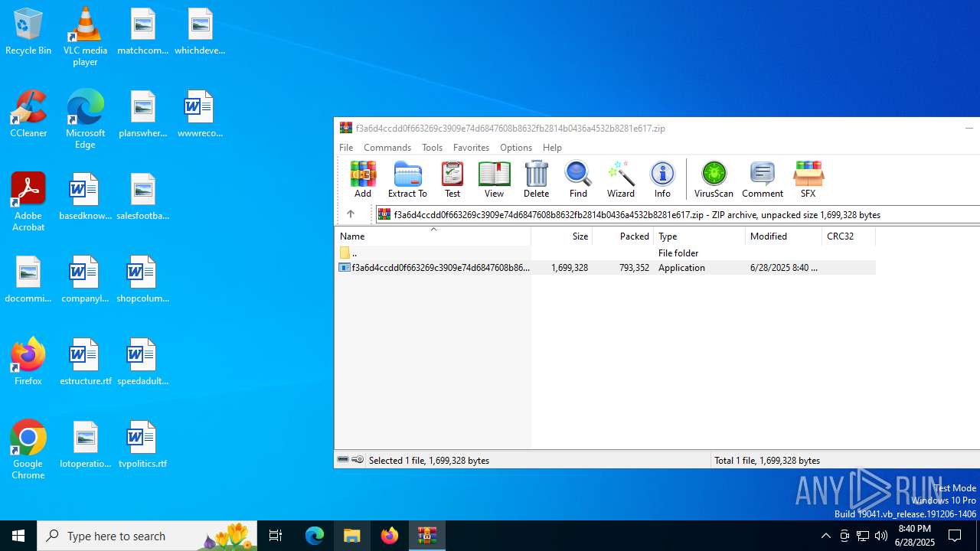
Task: Select the Microsoft Edge desktop icon
Action: [x=85, y=119]
